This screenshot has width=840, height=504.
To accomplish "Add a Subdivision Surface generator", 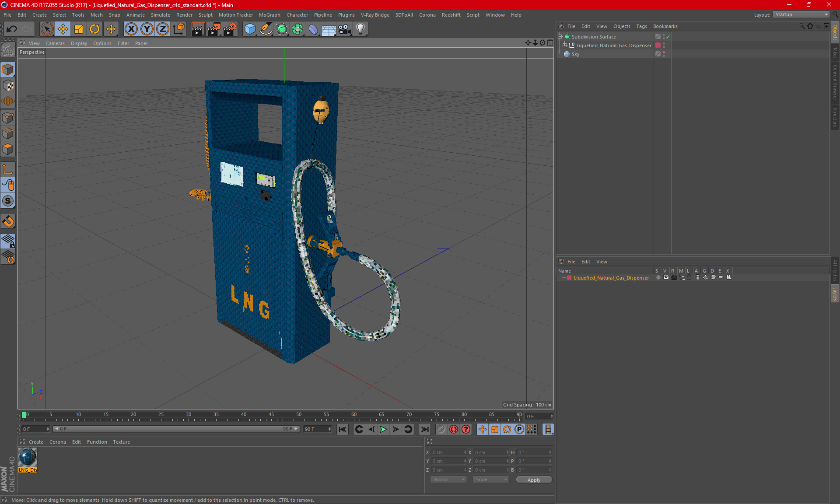I will [x=282, y=29].
